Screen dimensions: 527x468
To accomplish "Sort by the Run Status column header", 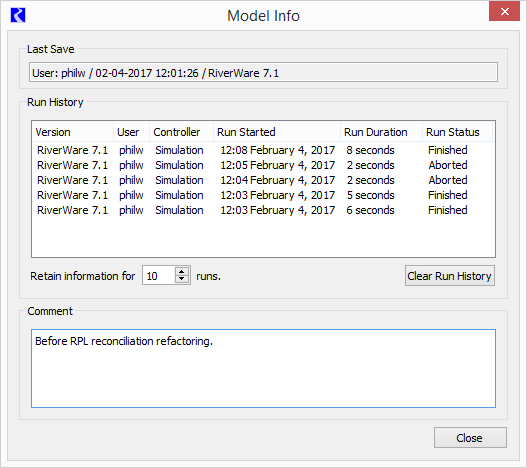I will click(458, 132).
